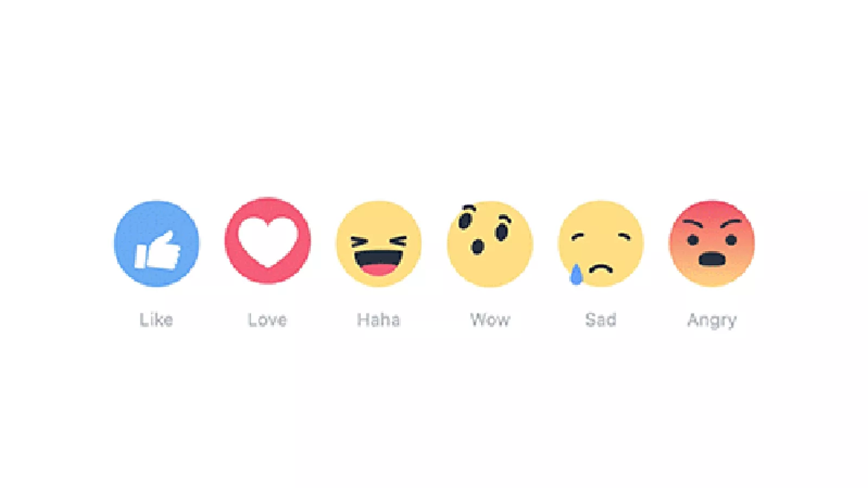Click the "Angry" text label

pos(712,321)
